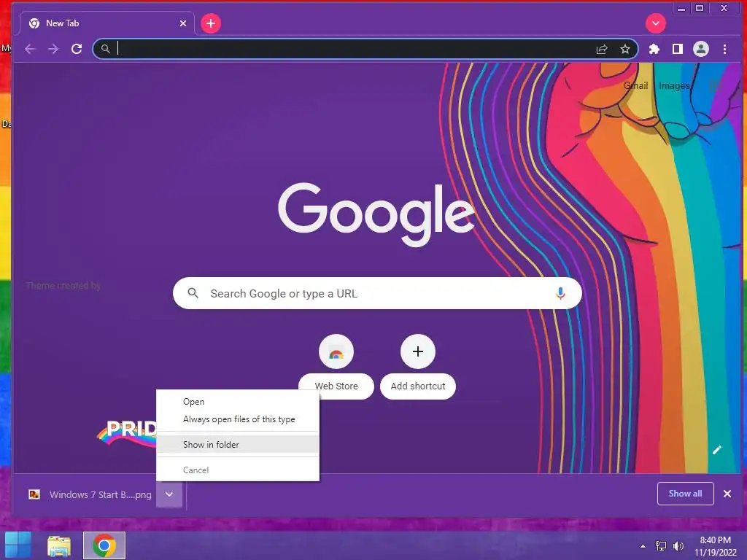Image resolution: width=747 pixels, height=560 pixels.
Task: Choose Open in download context menu
Action: click(238, 402)
